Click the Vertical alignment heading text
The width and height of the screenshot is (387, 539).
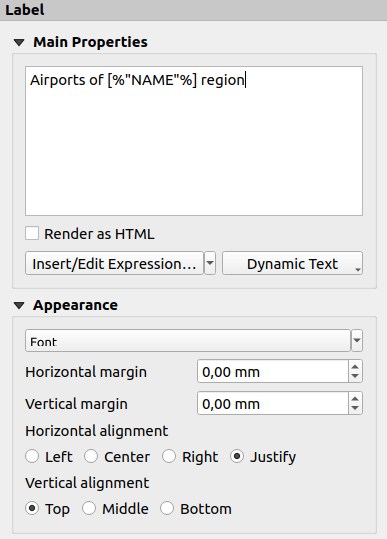pos(87,483)
